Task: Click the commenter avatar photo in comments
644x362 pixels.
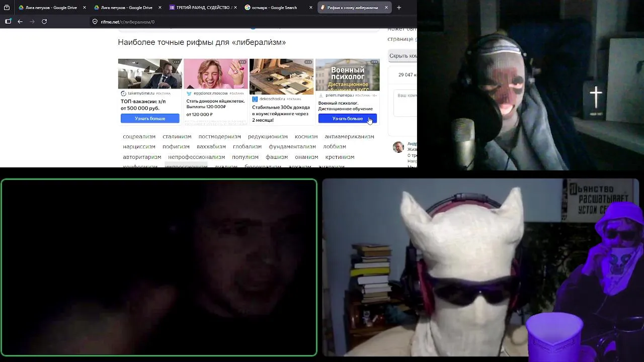Action: click(x=398, y=147)
